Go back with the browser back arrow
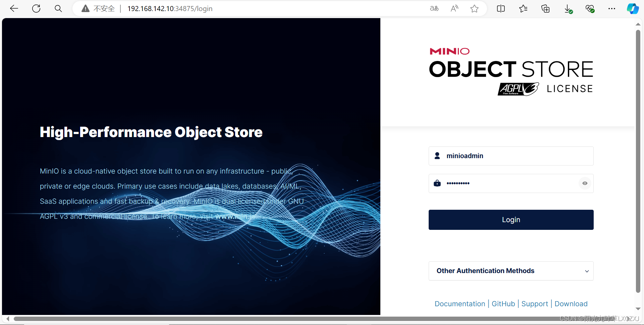 click(14, 9)
